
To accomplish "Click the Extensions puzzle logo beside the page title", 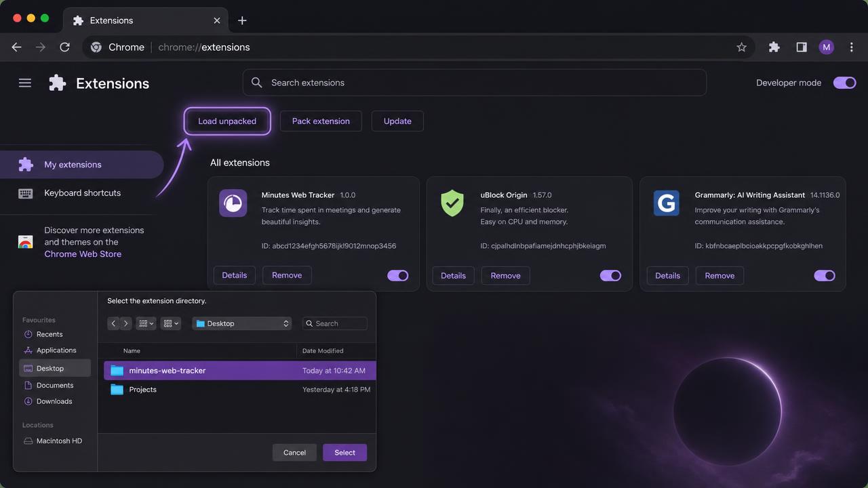I will 58,83.
